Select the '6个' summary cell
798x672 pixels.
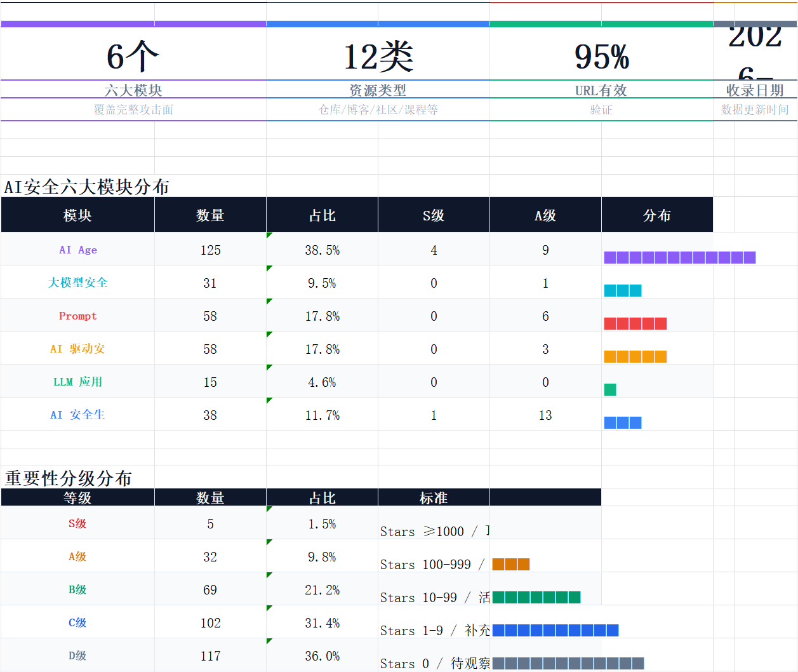point(133,53)
